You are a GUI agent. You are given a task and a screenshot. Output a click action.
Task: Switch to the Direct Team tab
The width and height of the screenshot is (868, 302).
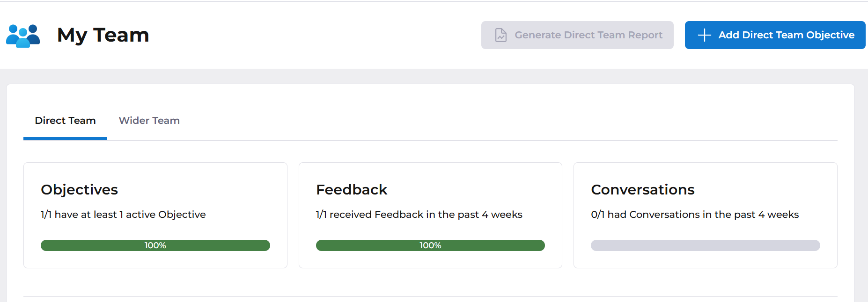pyautogui.click(x=65, y=121)
